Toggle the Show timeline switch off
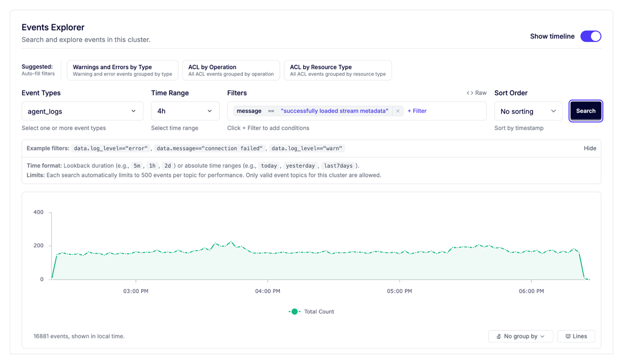This screenshot has width=623, height=364. coord(590,36)
